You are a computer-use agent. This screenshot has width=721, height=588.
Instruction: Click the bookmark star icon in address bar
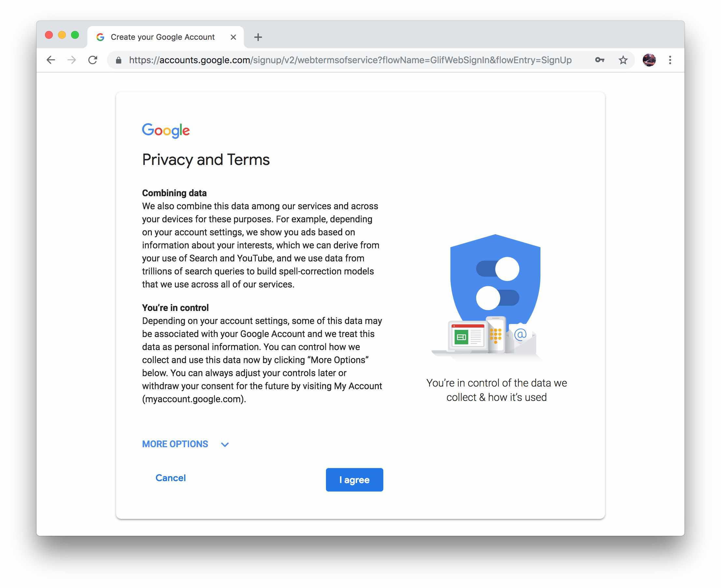tap(623, 59)
